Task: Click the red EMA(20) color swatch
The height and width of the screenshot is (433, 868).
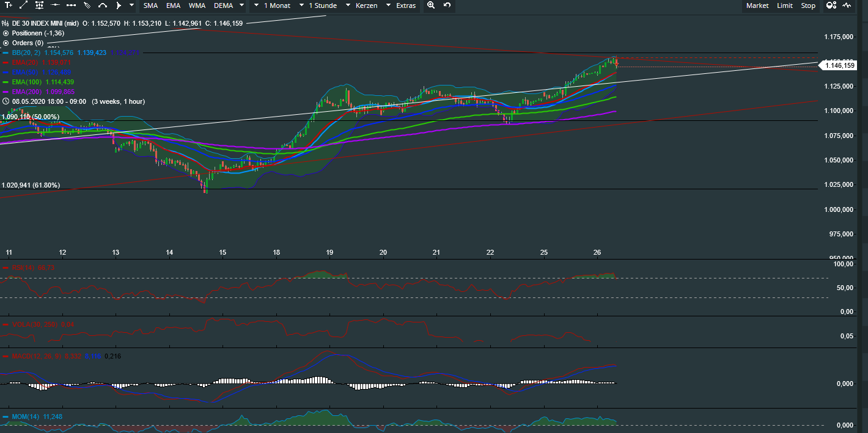Action: coord(6,62)
